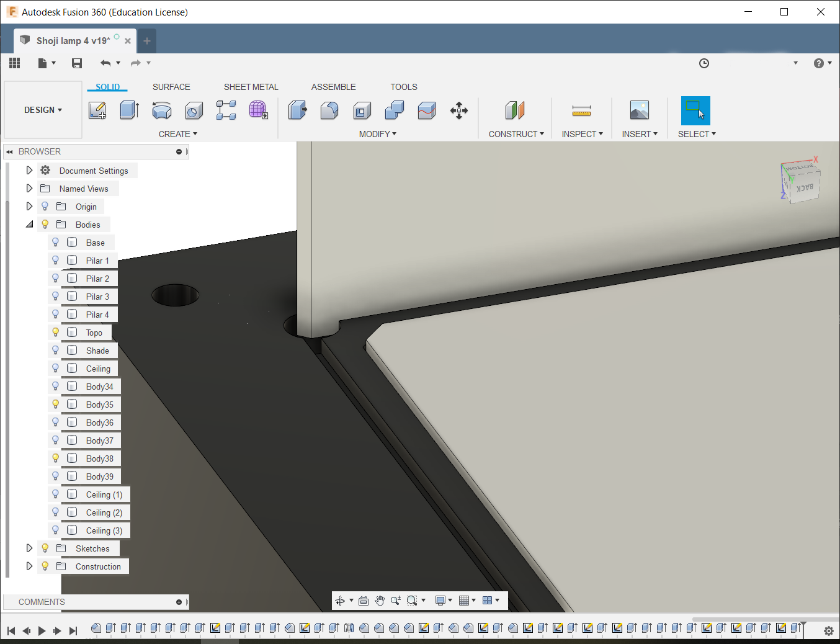The width and height of the screenshot is (840, 644).
Task: Click the Orbit tool in navigation bar
Action: pyautogui.click(x=340, y=601)
